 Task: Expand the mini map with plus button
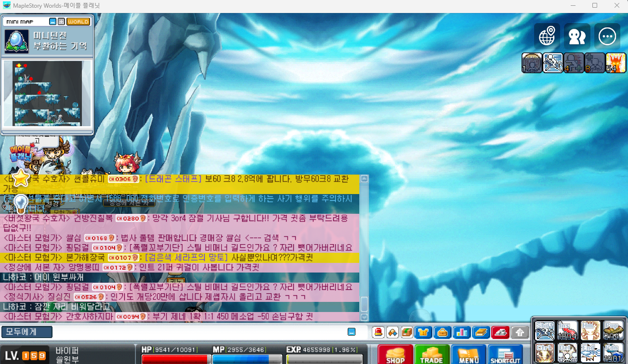[61, 22]
